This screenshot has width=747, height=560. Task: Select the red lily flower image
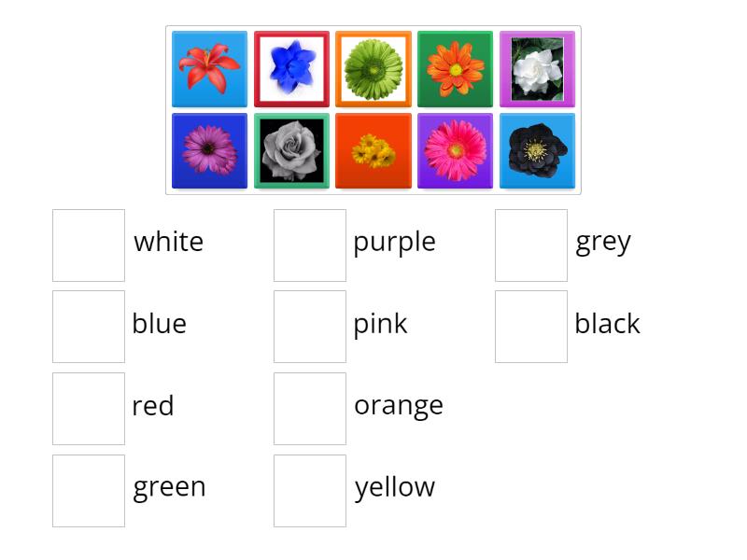click(x=209, y=68)
